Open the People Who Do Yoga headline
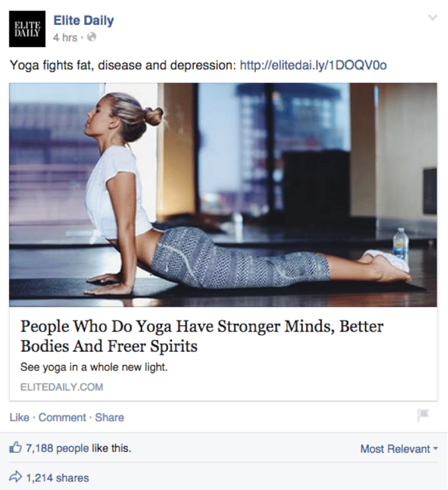The width and height of the screenshot is (448, 490). pos(202,336)
